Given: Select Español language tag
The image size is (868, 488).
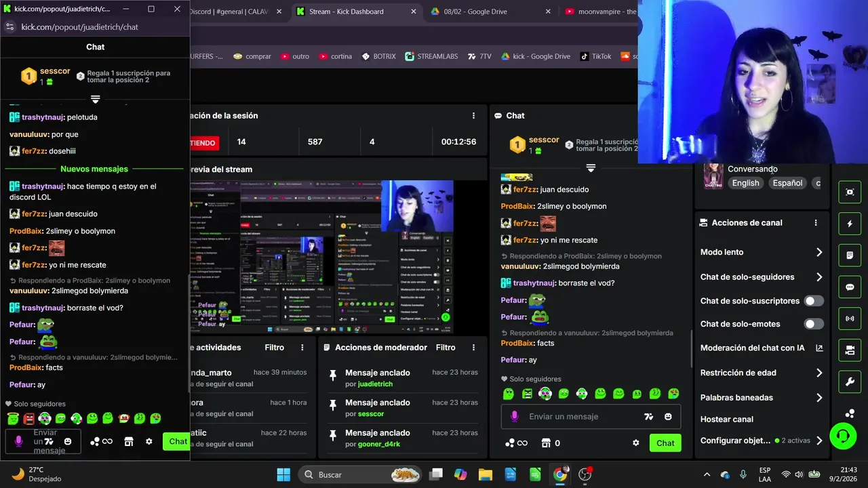Looking at the screenshot, I should point(787,183).
